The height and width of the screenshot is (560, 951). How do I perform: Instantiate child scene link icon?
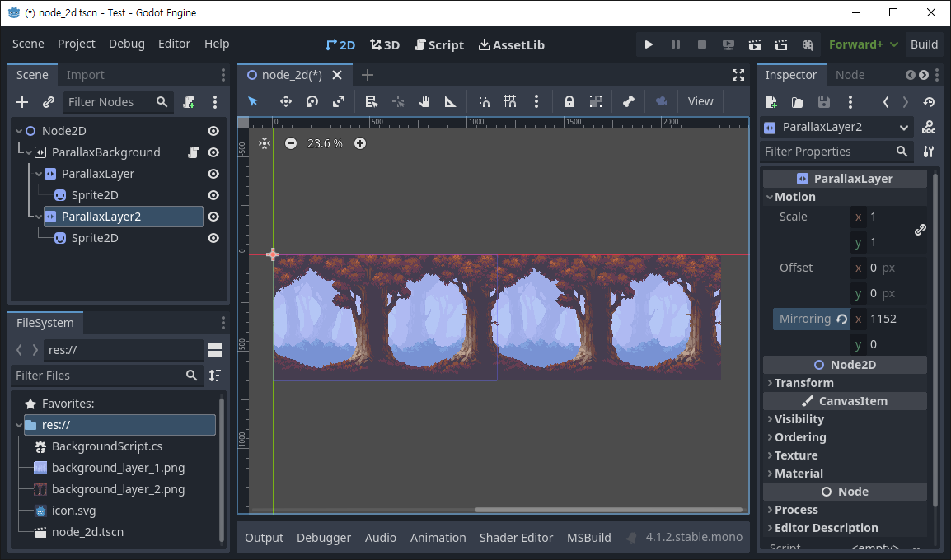click(x=49, y=102)
